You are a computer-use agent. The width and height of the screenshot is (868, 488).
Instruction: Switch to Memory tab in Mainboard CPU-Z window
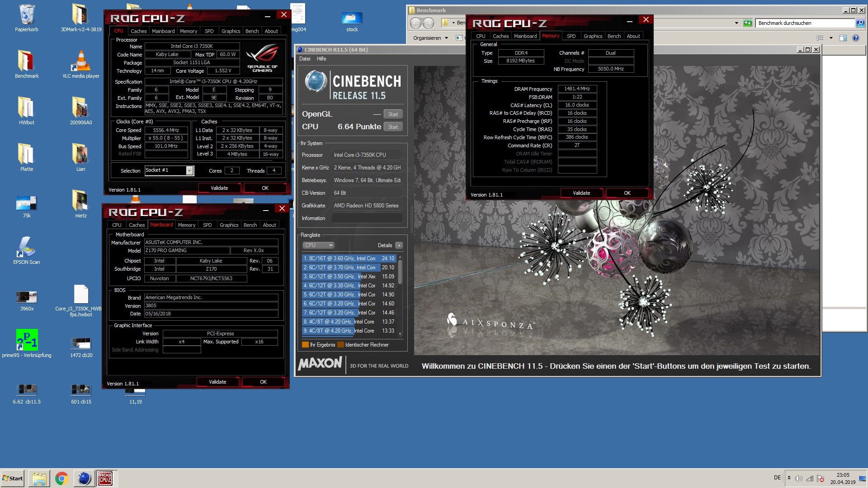(x=187, y=225)
